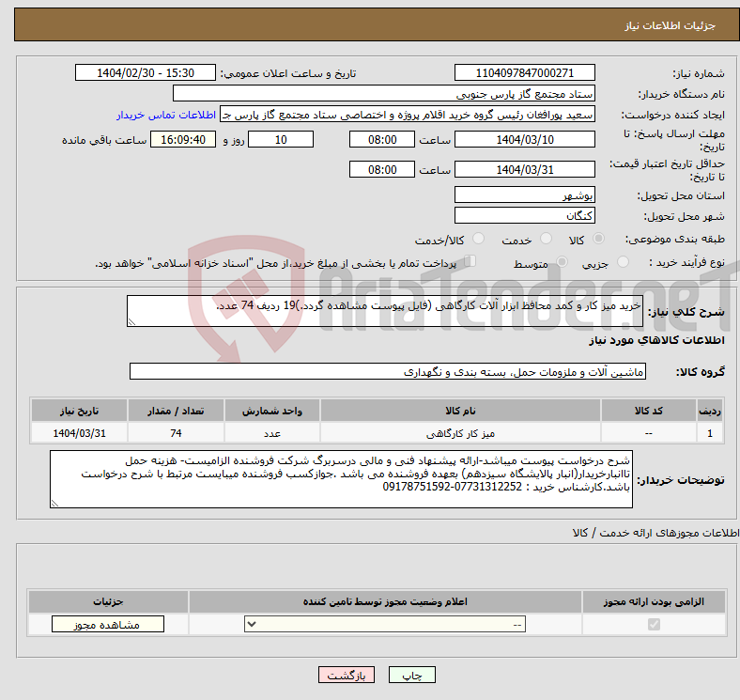Viewport: 740px width, 700px height.
Task: Click the response deadline time 08:00 field
Action: point(382,139)
